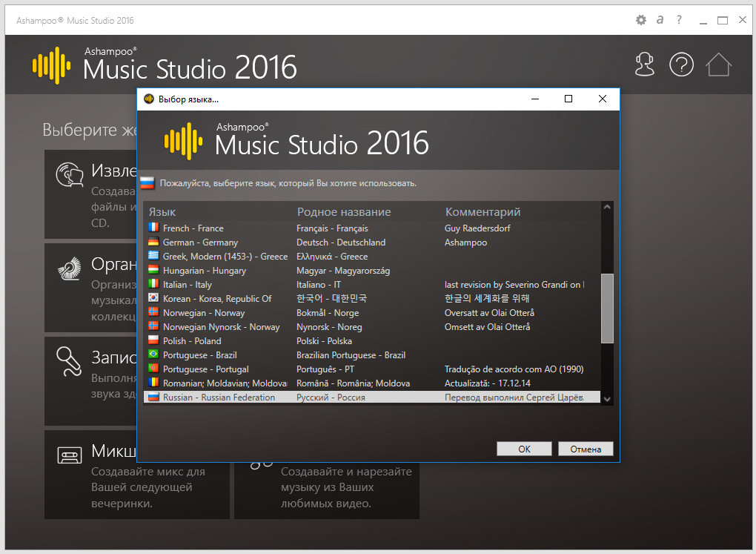Click the organize music collection icon
The height and width of the screenshot is (554, 756).
(x=70, y=266)
